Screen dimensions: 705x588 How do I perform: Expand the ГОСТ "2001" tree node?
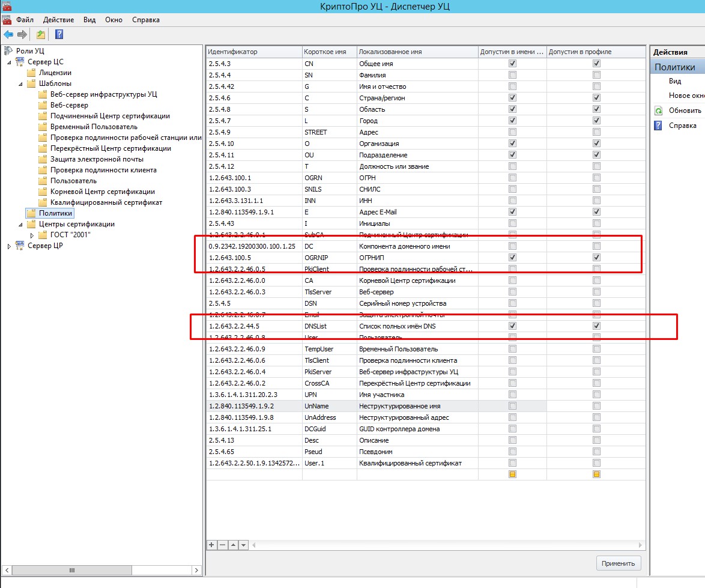point(31,235)
